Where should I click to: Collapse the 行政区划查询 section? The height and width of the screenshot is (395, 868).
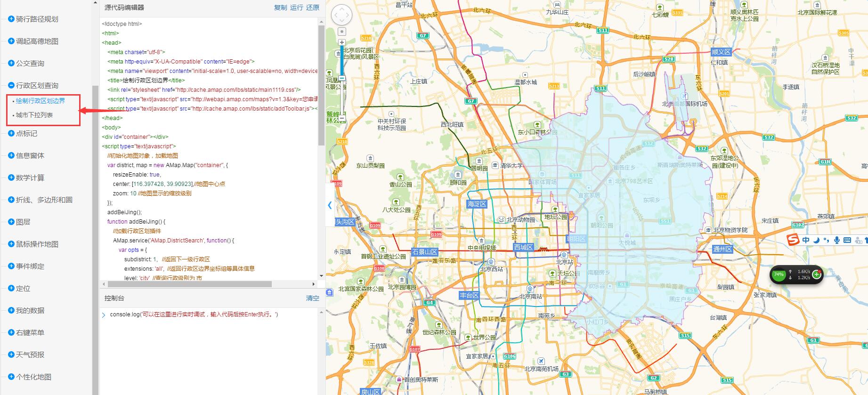[12, 85]
